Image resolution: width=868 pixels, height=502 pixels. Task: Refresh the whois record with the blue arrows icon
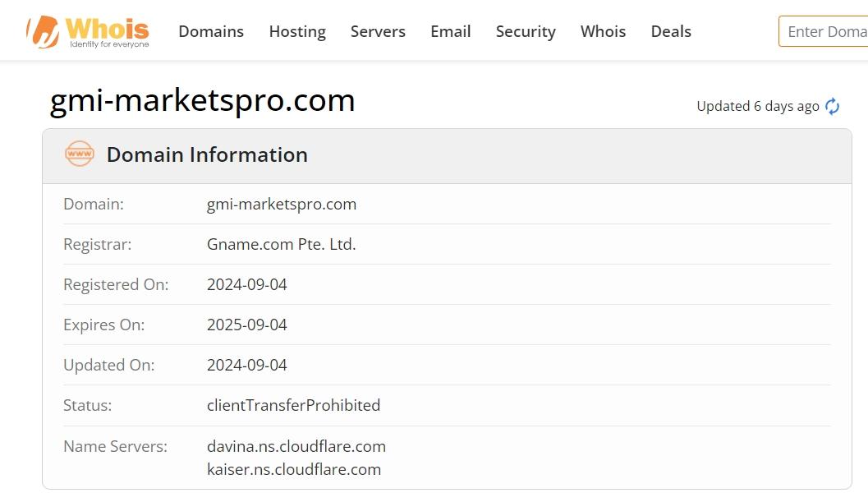coord(832,106)
